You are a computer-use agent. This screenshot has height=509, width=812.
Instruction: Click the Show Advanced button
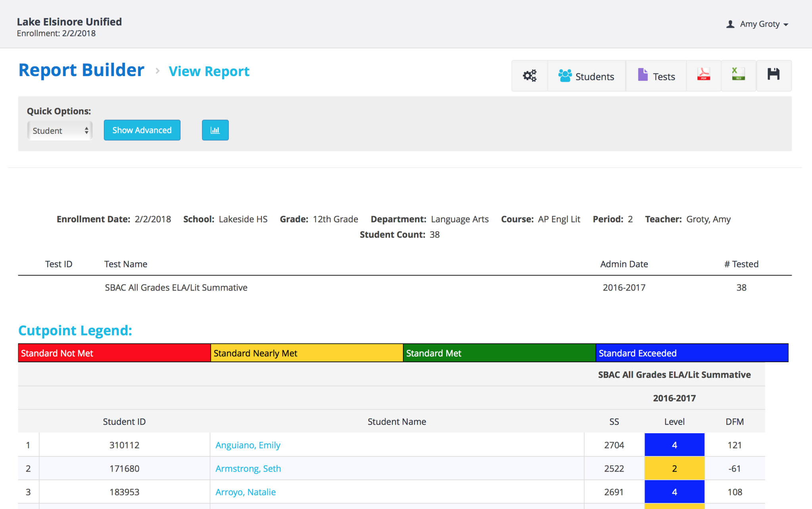click(142, 130)
